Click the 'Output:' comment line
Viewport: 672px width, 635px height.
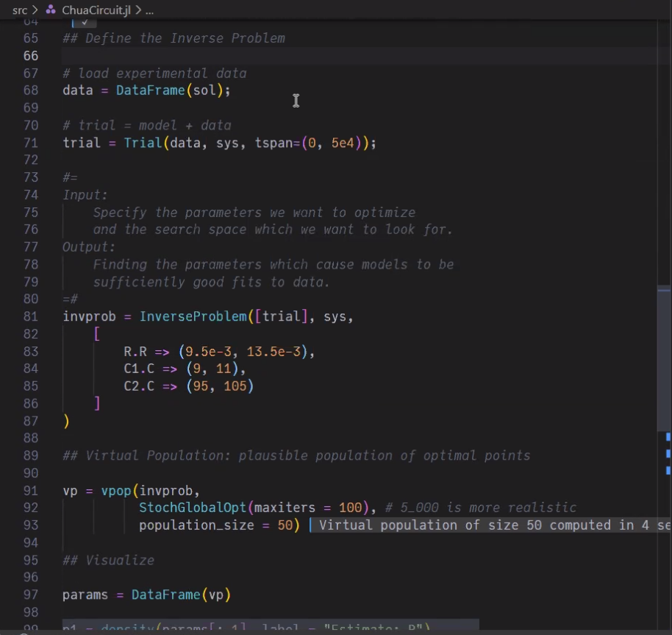click(89, 247)
